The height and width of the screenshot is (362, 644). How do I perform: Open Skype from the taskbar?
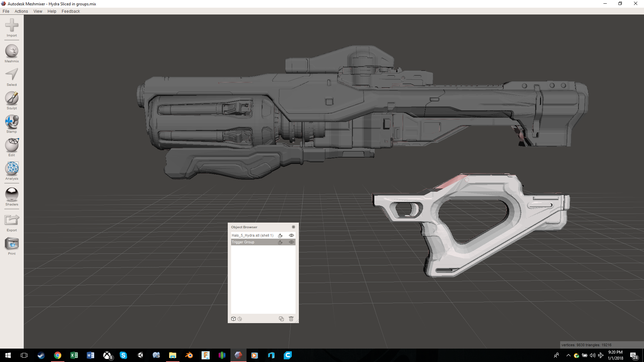[x=123, y=355]
